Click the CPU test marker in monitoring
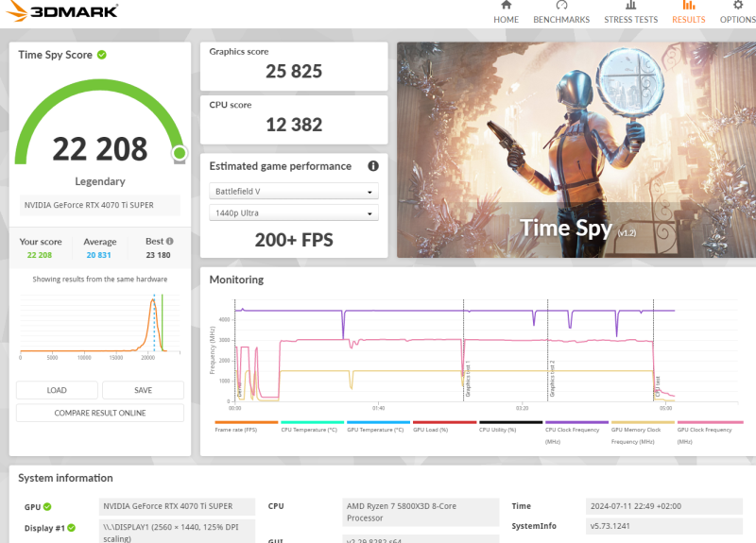756x543 pixels. [657, 386]
